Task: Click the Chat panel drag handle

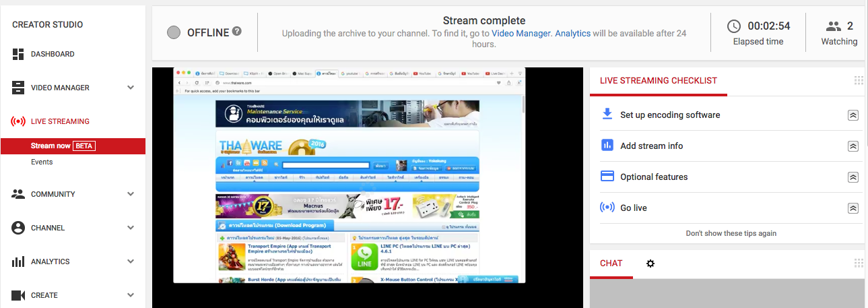Action: point(859,263)
